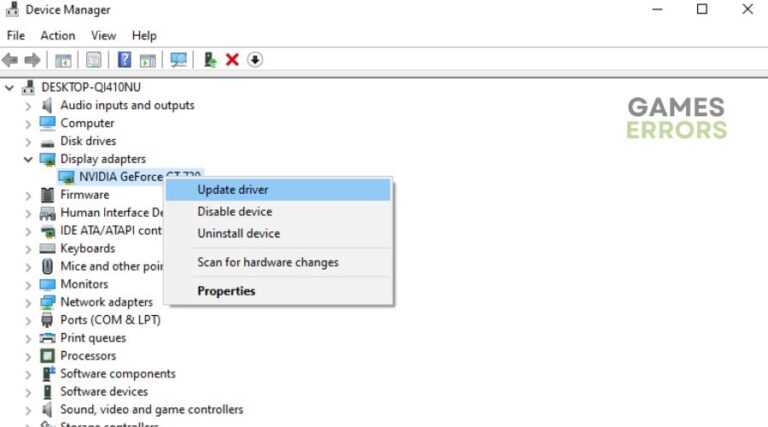The image size is (768, 427).
Task: Choose Uninstall device from context menu
Action: pyautogui.click(x=238, y=234)
